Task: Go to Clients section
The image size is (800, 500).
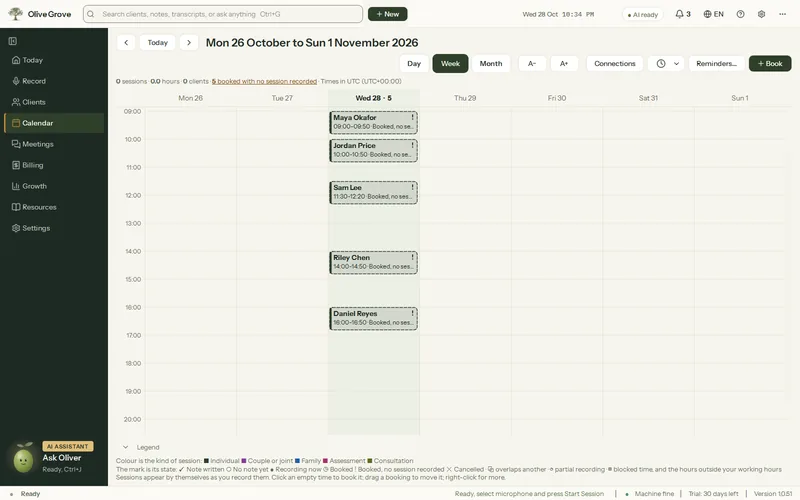Action: tap(54, 102)
